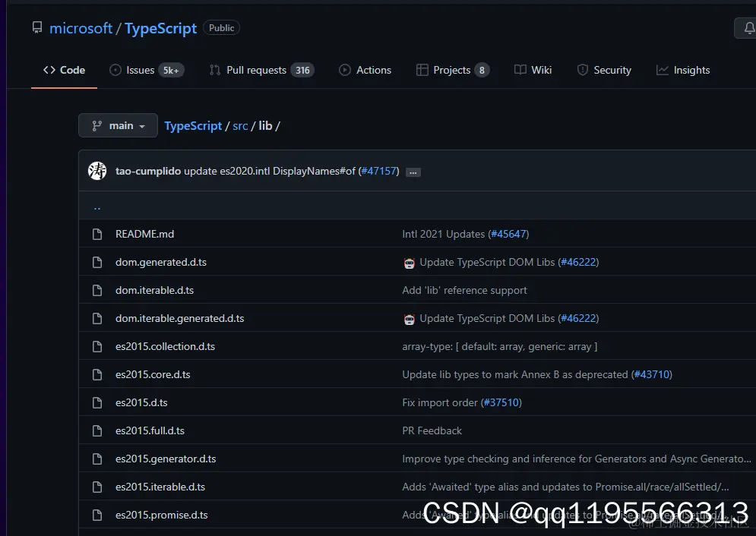756x536 pixels.
Task: Switch to the Code tab
Action: coord(64,71)
